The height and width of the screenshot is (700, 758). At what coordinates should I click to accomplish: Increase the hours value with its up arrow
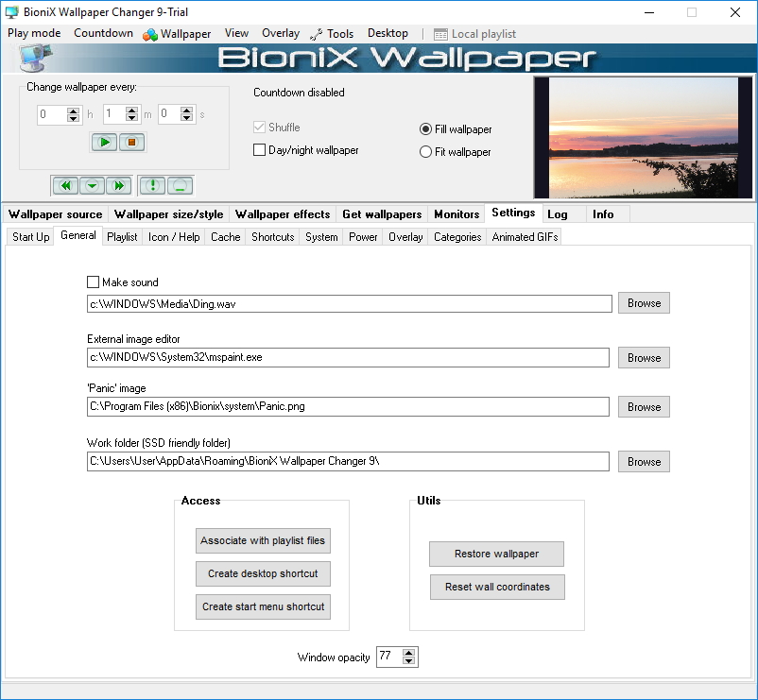pos(75,111)
